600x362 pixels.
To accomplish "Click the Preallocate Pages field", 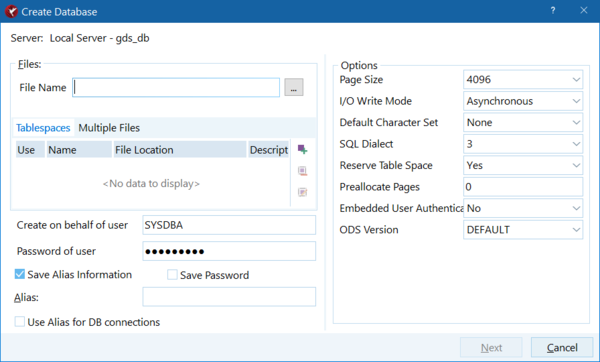I will click(x=523, y=187).
